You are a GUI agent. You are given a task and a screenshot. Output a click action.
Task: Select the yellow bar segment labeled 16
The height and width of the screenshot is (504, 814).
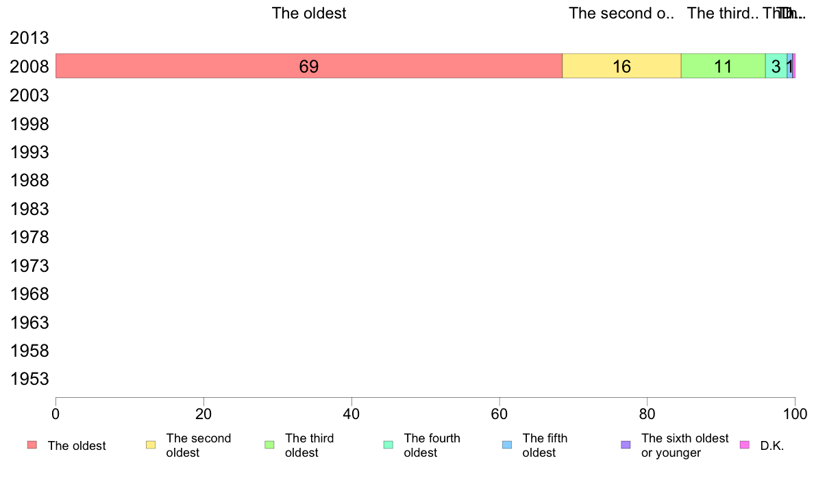(621, 66)
